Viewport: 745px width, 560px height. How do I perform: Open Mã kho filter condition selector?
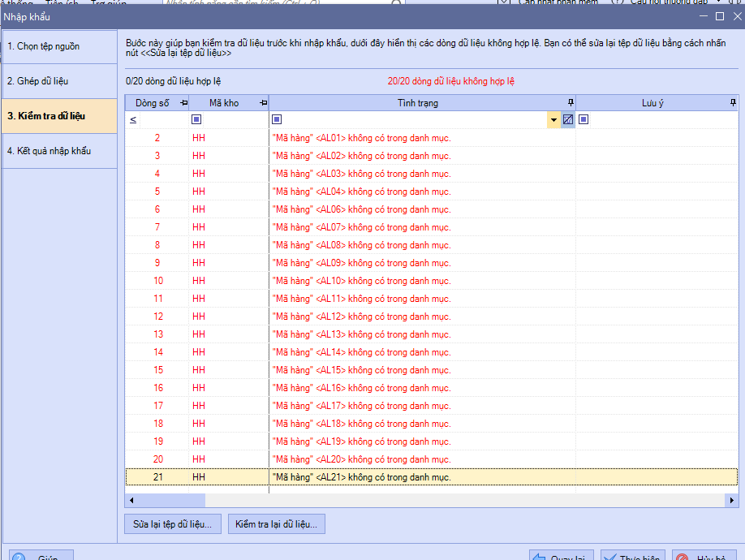(x=196, y=120)
